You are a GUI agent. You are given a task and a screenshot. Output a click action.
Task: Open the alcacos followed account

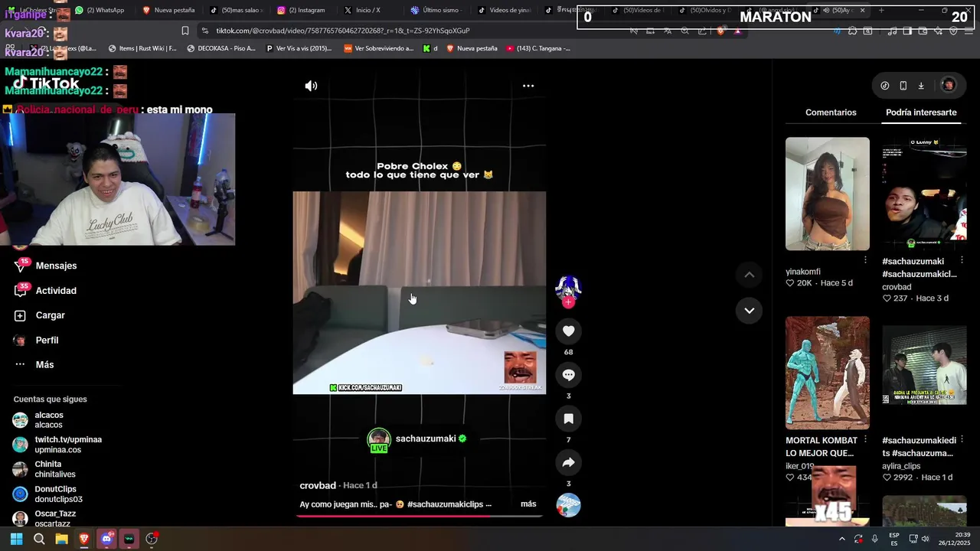[49, 420]
